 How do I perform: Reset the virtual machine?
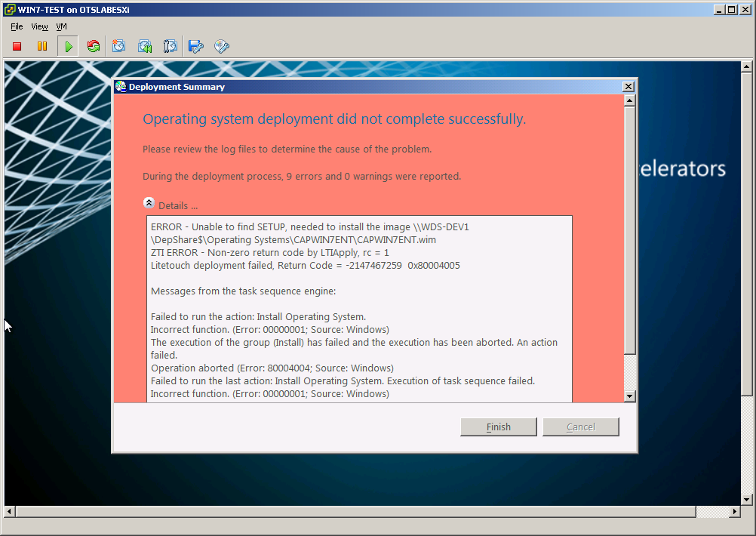point(94,47)
